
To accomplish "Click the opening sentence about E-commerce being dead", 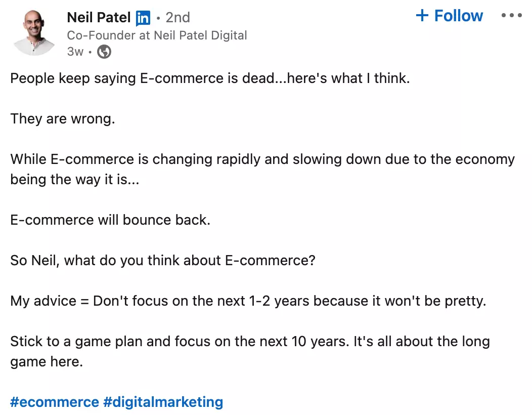I will point(210,78).
